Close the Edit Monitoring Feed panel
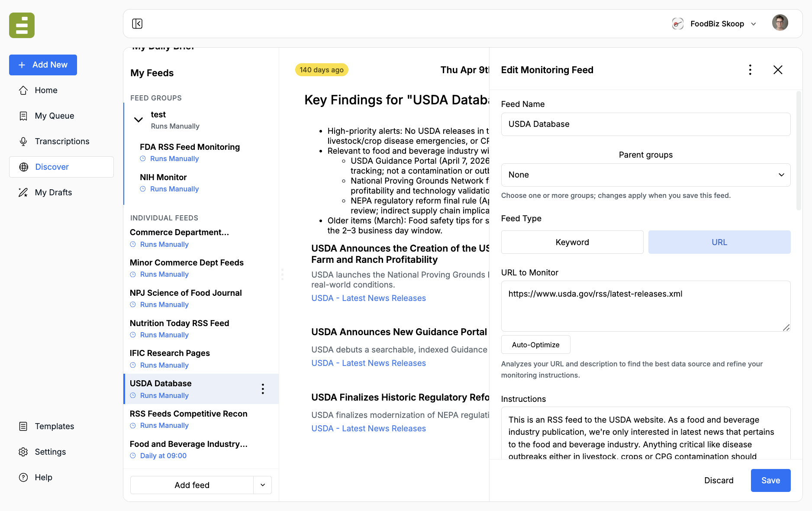Image resolution: width=812 pixels, height=511 pixels. [x=778, y=70]
